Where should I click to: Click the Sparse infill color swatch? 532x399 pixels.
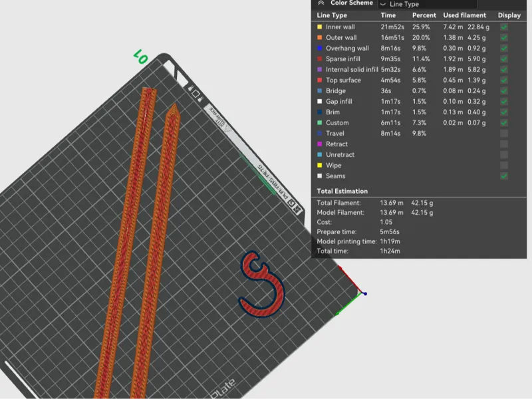pos(319,59)
